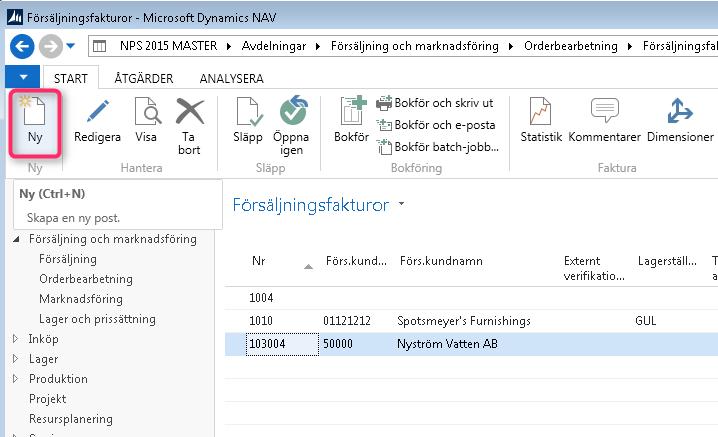
Task: Click the Öppna igen reopen icon
Action: pyautogui.click(x=293, y=110)
